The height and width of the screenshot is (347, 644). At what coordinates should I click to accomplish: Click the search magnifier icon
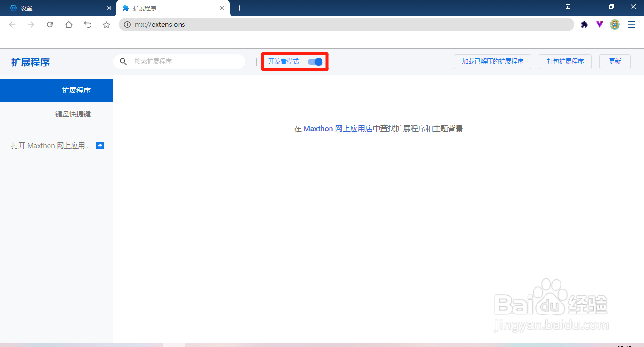point(124,61)
